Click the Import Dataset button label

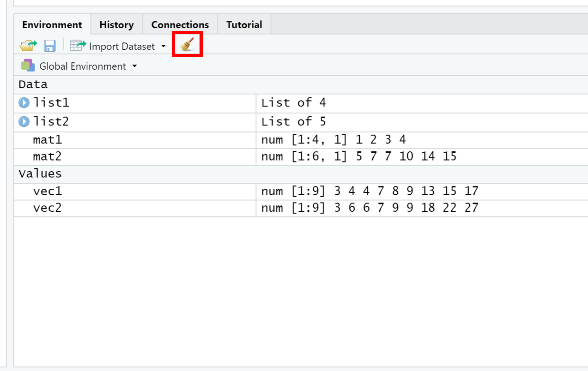[122, 47]
